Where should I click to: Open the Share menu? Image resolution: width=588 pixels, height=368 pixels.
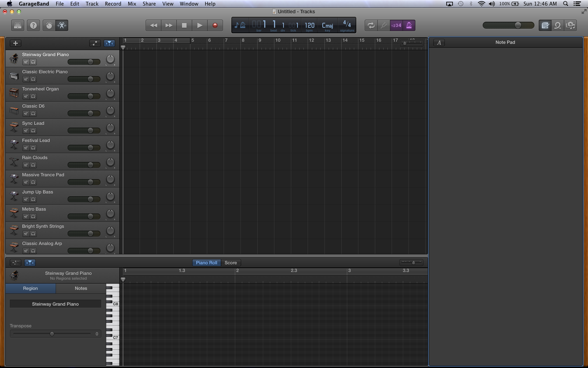coord(149,4)
